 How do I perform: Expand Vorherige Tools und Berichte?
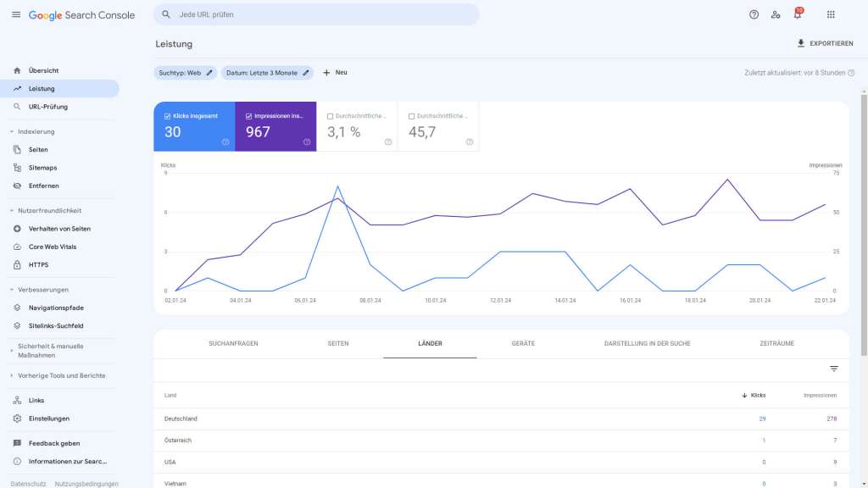pyautogui.click(x=10, y=374)
